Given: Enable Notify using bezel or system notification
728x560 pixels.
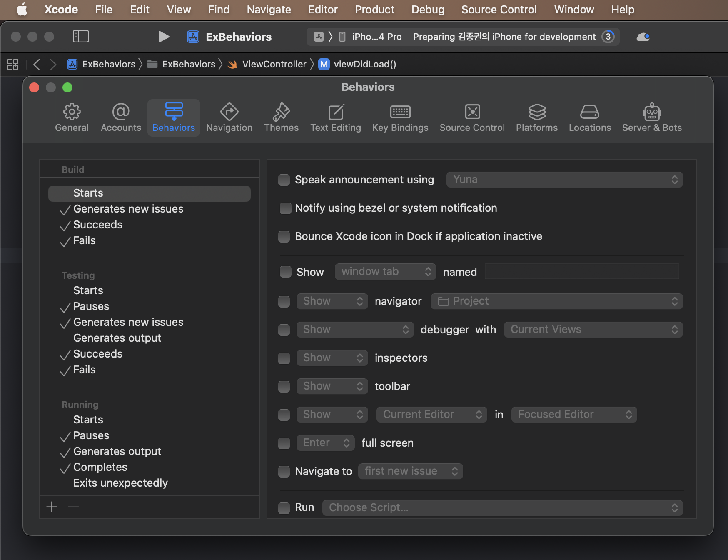Looking at the screenshot, I should [286, 208].
